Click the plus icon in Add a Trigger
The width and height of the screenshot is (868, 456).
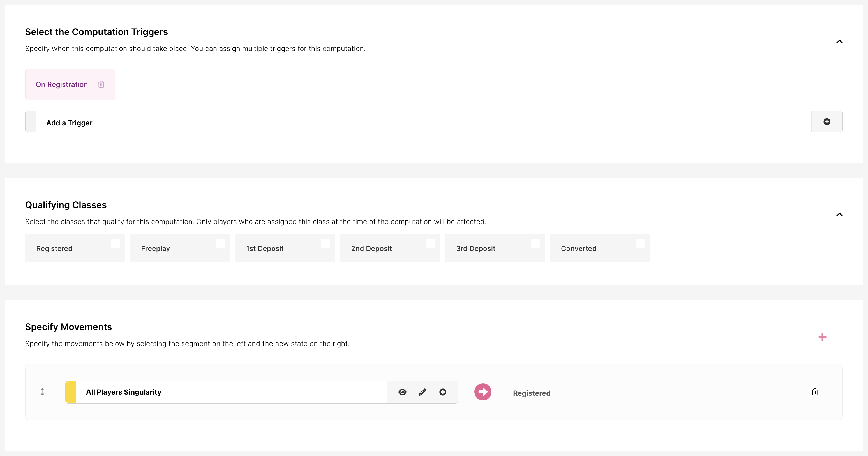click(x=827, y=122)
